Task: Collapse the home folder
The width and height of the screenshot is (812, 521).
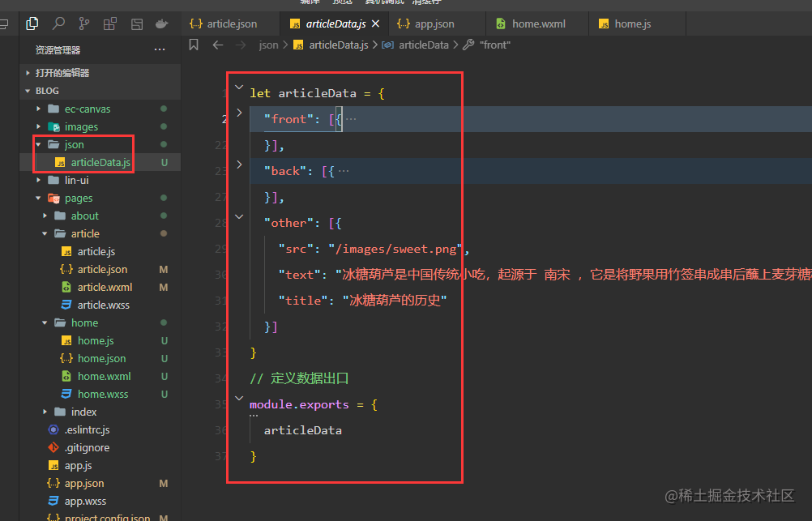Action: tap(100, 322)
